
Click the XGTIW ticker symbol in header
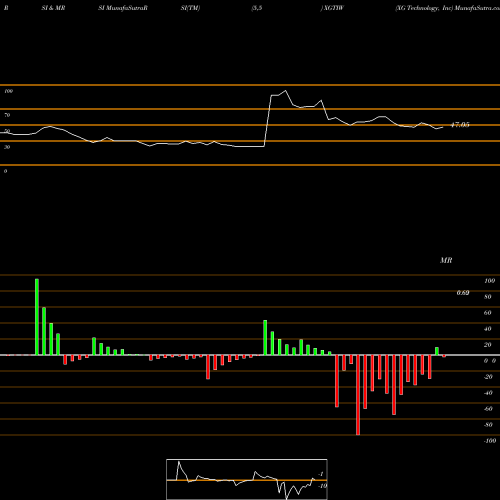[333, 8]
